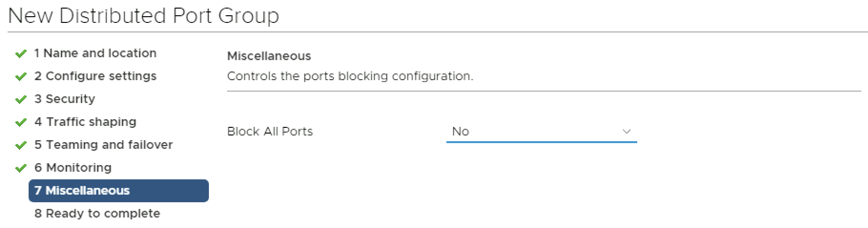Return to the Traffic shaping step

85,122
